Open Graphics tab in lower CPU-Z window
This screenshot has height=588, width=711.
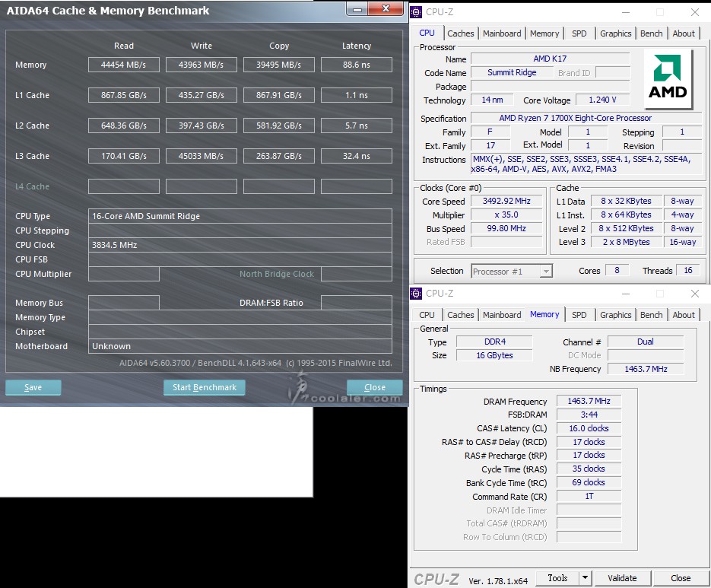tap(615, 315)
